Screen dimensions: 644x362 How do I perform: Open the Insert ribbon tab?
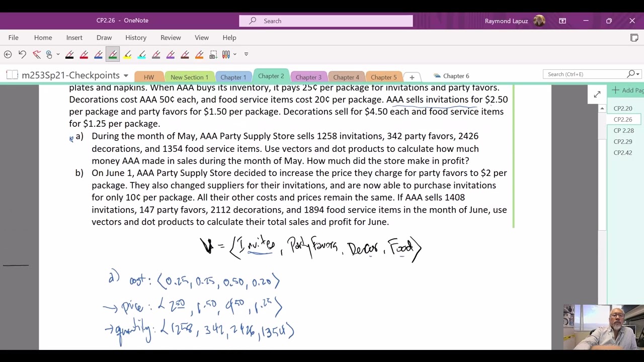[74, 38]
